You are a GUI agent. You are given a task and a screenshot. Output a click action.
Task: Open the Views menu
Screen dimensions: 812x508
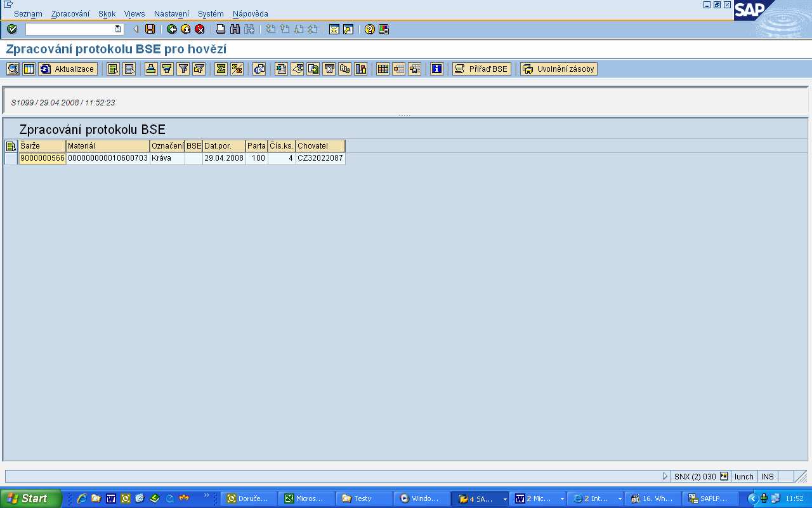pyautogui.click(x=134, y=13)
